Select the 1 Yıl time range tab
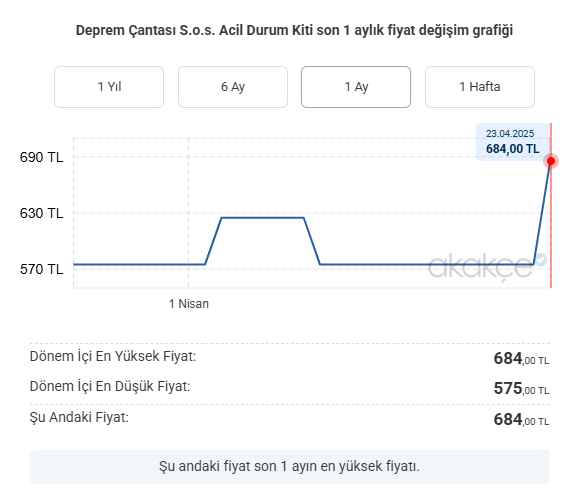The width and height of the screenshot is (575, 489). pos(109,87)
